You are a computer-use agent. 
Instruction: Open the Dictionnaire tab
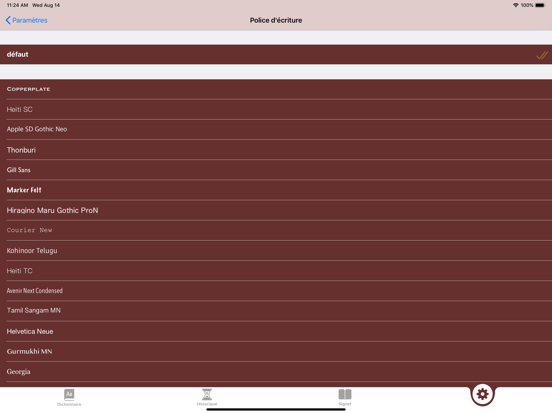point(69,398)
